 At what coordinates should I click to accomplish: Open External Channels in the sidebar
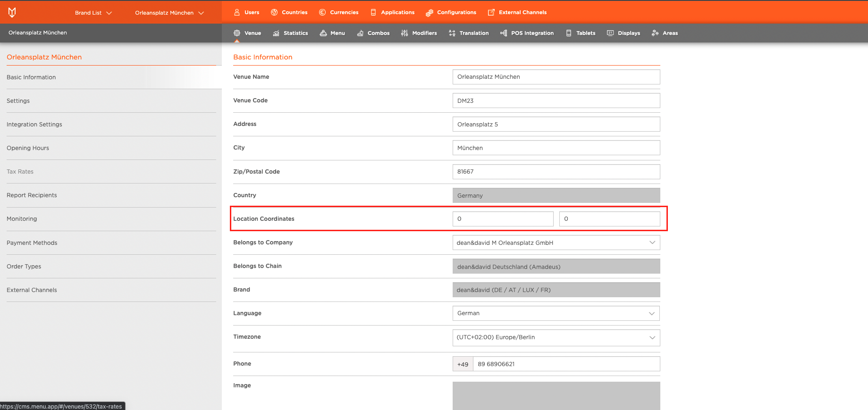tap(111, 290)
